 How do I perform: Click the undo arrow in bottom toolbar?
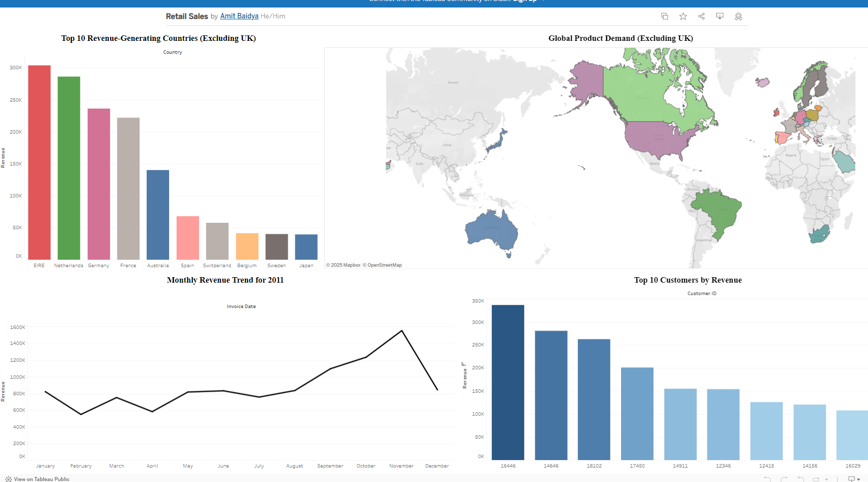click(x=767, y=479)
